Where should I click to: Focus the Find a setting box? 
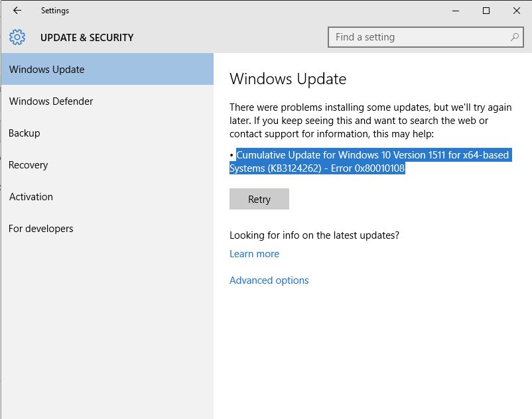point(425,37)
